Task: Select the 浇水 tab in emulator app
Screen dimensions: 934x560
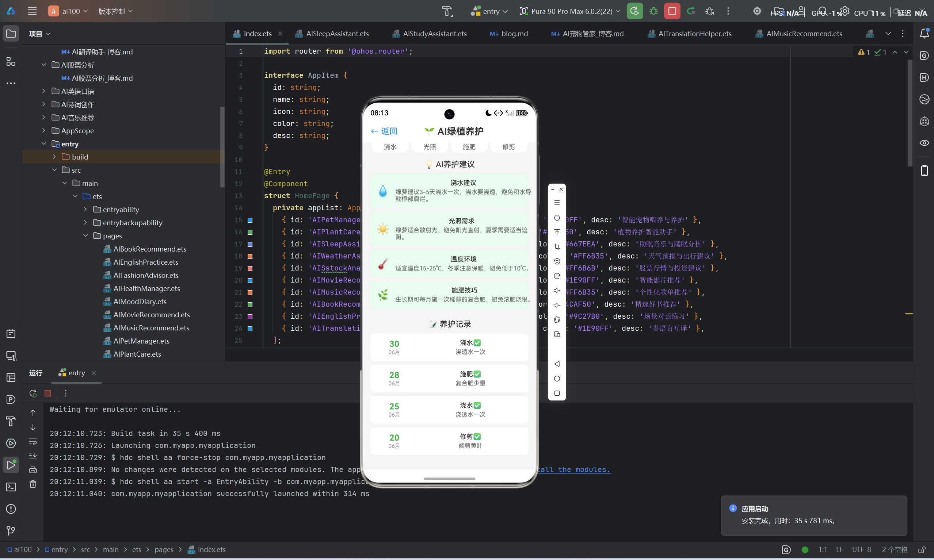Action: tap(390, 147)
